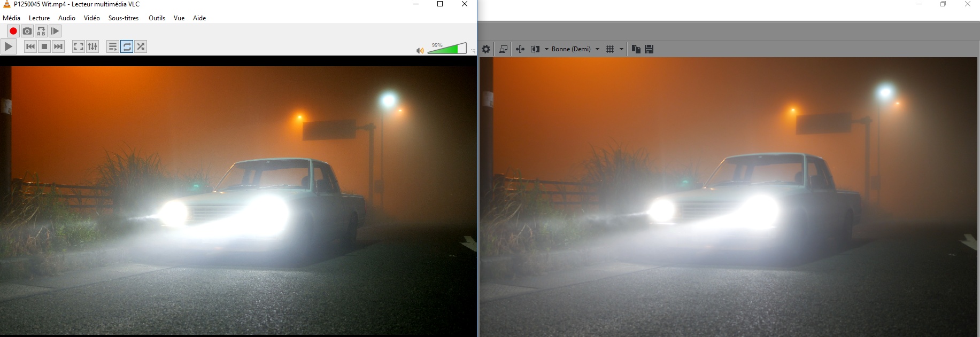
Task: Go to the previous media in VLC
Action: point(30,46)
